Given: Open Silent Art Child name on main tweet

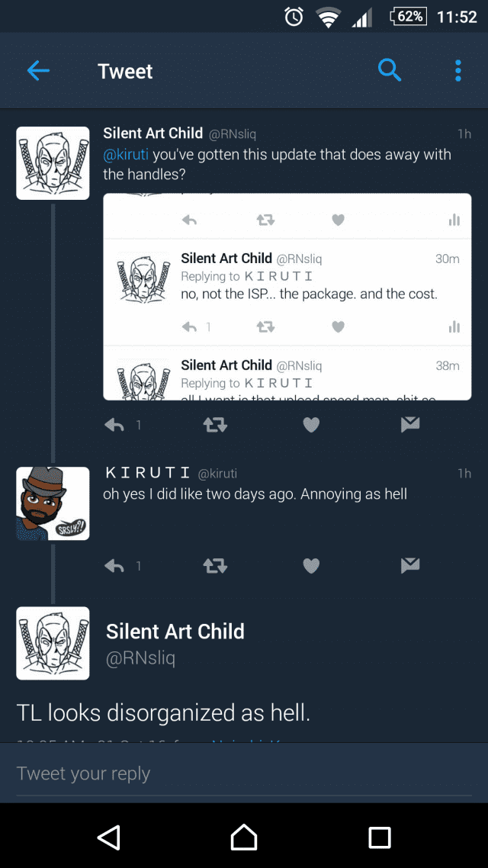Looking at the screenshot, I should (175, 631).
